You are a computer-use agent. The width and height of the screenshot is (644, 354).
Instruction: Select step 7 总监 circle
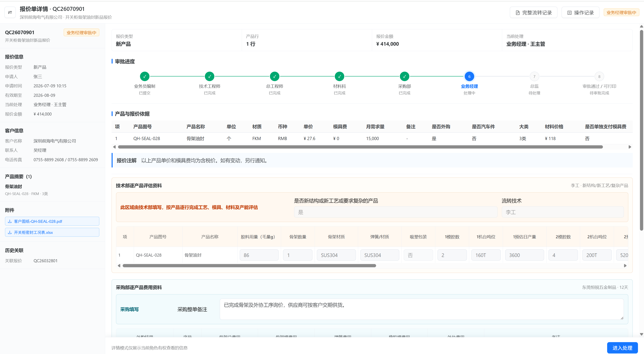click(534, 76)
